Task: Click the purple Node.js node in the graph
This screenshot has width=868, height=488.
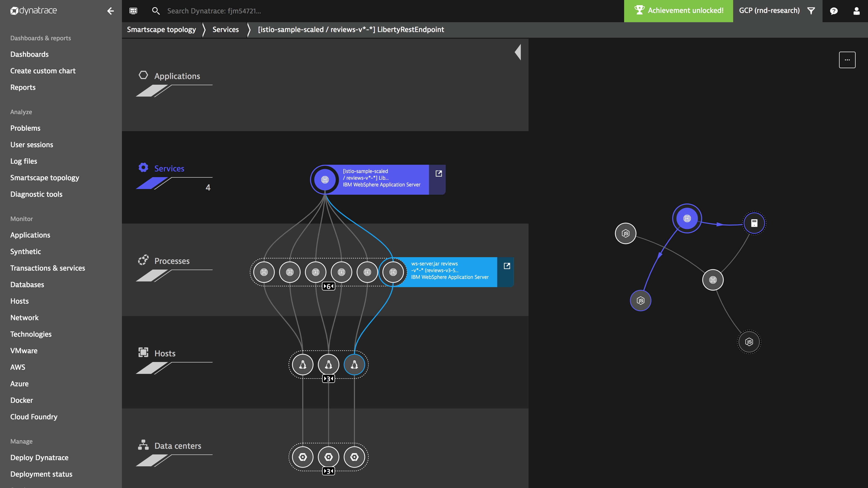Action: [641, 301]
